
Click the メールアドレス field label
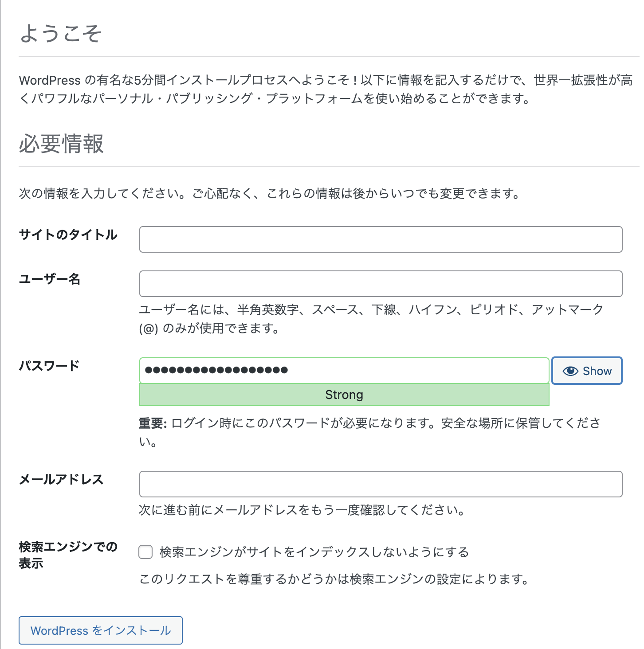61,479
